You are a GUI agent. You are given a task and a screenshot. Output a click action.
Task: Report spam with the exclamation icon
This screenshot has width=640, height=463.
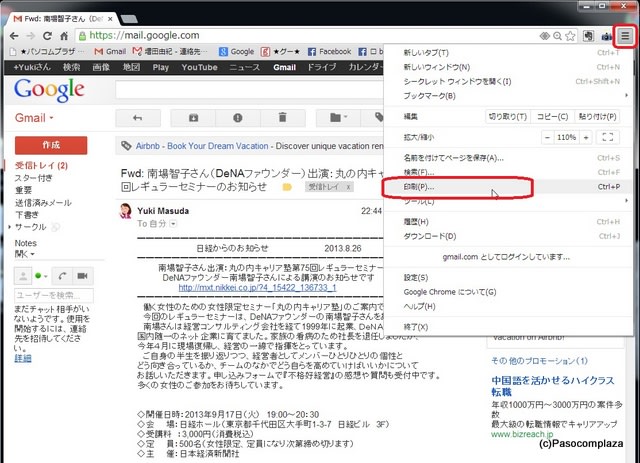pyautogui.click(x=238, y=118)
